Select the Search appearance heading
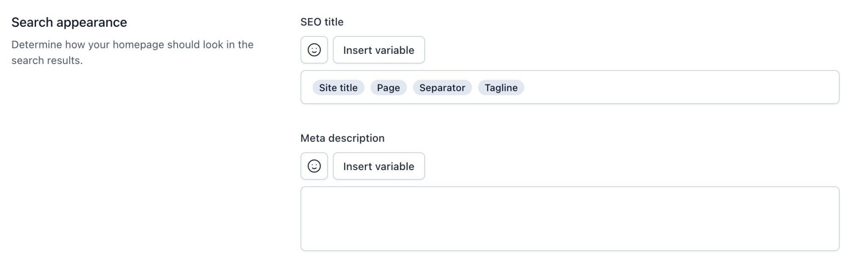868x277 pixels. click(x=69, y=22)
